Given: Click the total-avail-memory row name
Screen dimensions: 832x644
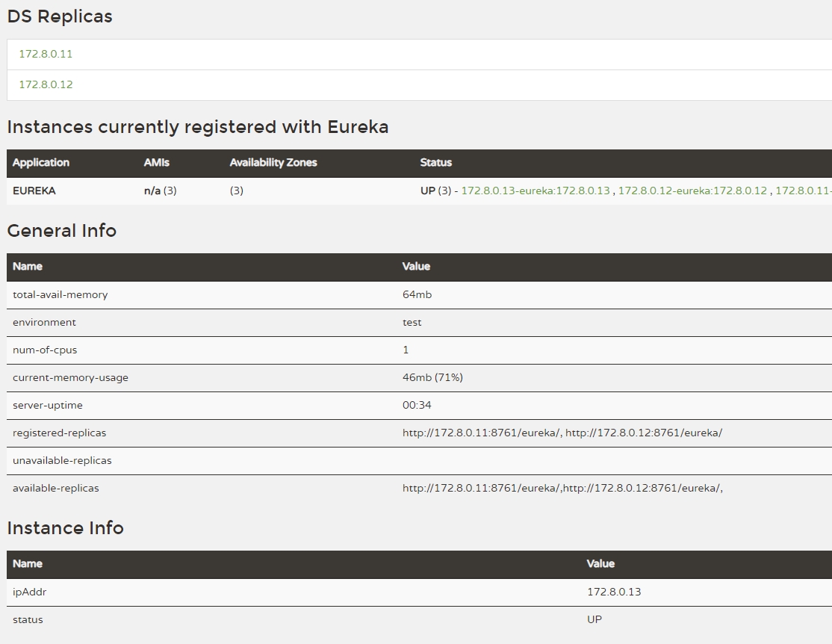Looking at the screenshot, I should coord(60,294).
